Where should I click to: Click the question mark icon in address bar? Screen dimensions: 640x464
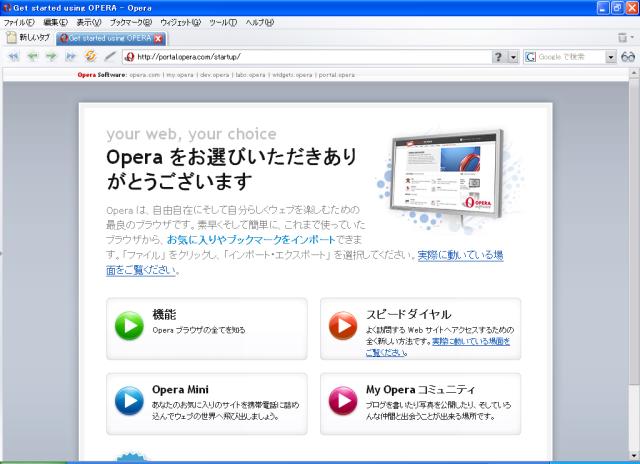(498, 57)
